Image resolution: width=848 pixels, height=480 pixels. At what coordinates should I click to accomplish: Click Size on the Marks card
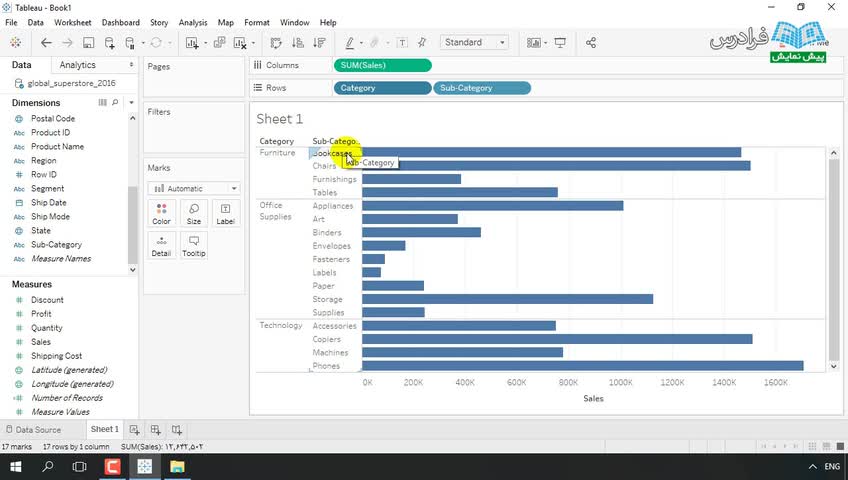coord(194,214)
